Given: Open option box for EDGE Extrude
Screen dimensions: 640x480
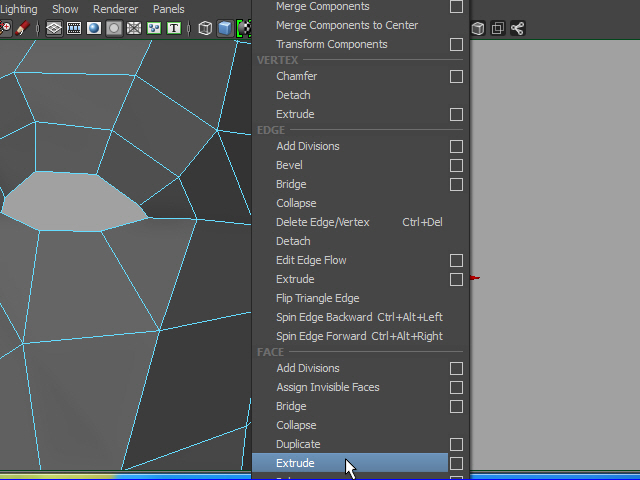Looking at the screenshot, I should click(x=456, y=279).
